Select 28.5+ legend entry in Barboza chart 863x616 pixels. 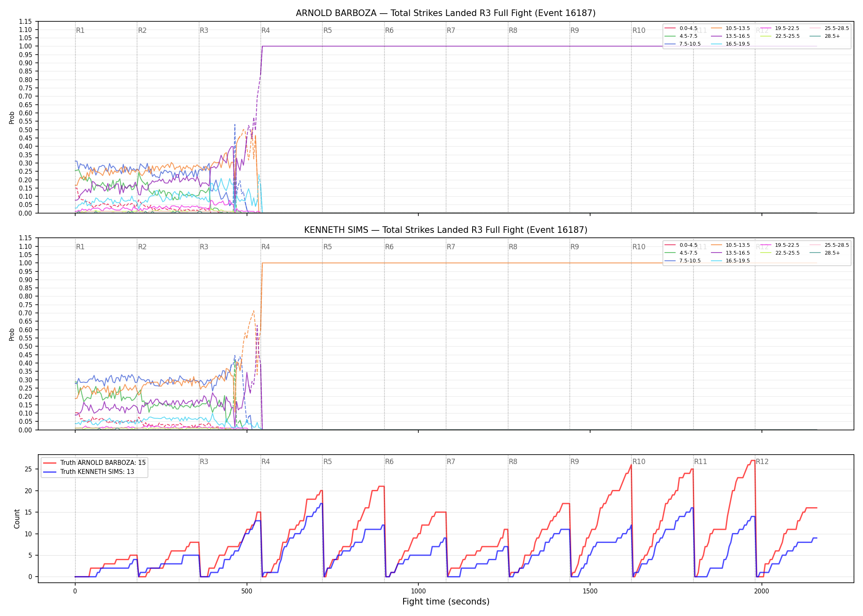825,36
